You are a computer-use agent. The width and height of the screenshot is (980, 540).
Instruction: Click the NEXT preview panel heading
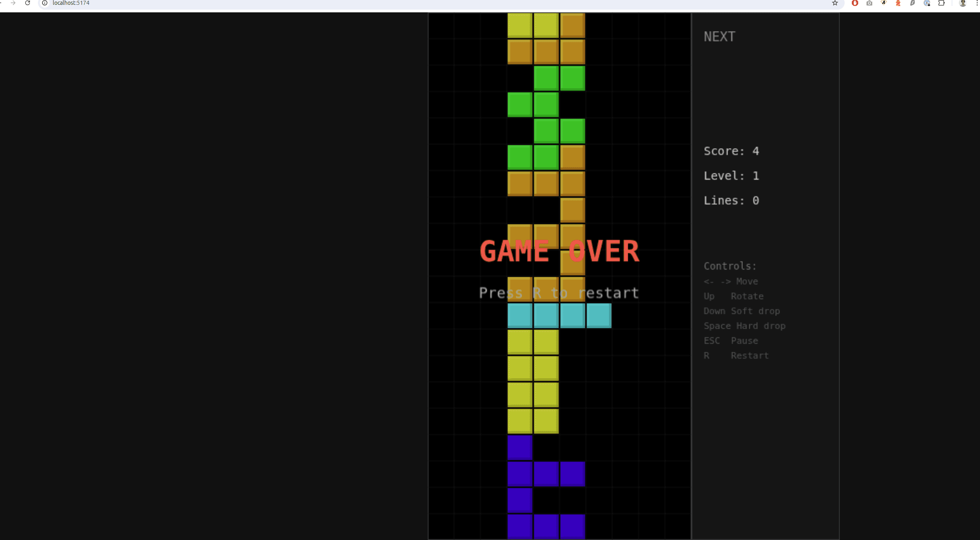[x=719, y=36]
